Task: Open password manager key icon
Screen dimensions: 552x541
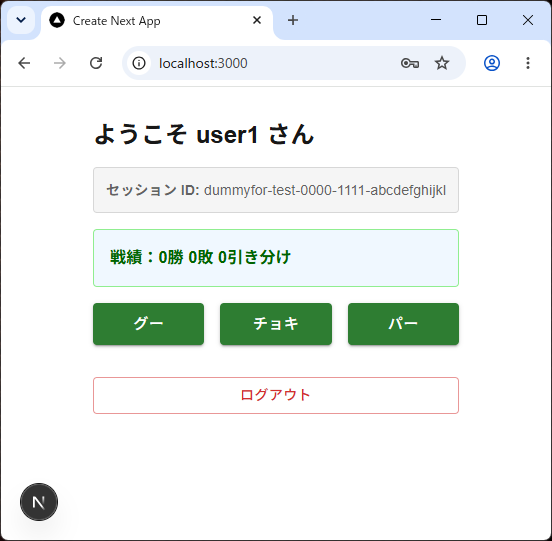Action: [410, 63]
